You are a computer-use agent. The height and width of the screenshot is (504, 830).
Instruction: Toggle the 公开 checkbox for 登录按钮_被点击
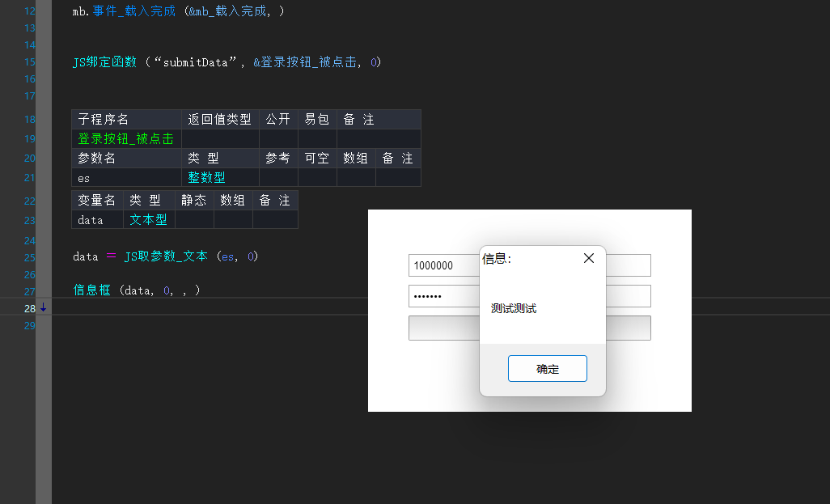pos(277,138)
